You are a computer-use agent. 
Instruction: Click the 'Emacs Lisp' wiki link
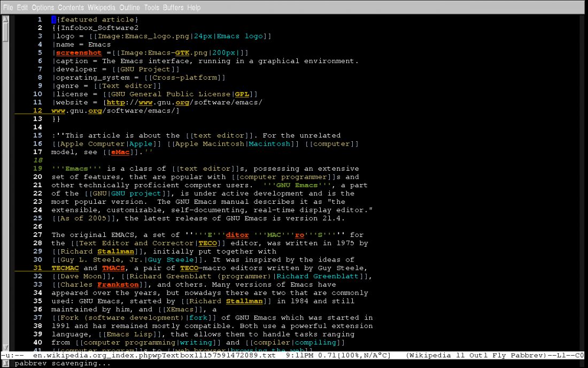(129, 334)
